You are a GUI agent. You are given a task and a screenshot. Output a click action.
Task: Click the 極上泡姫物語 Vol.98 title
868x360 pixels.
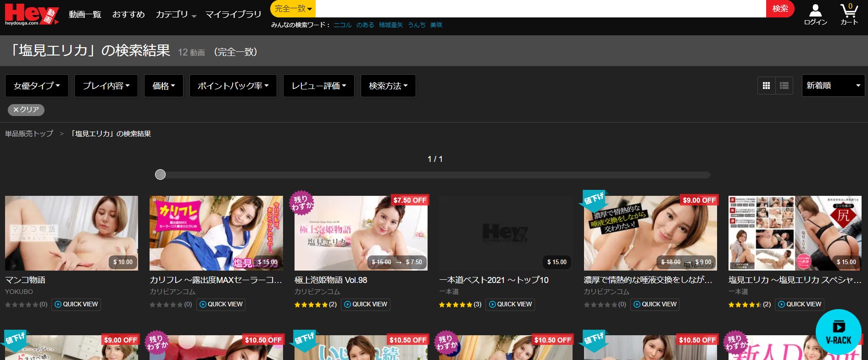(331, 280)
